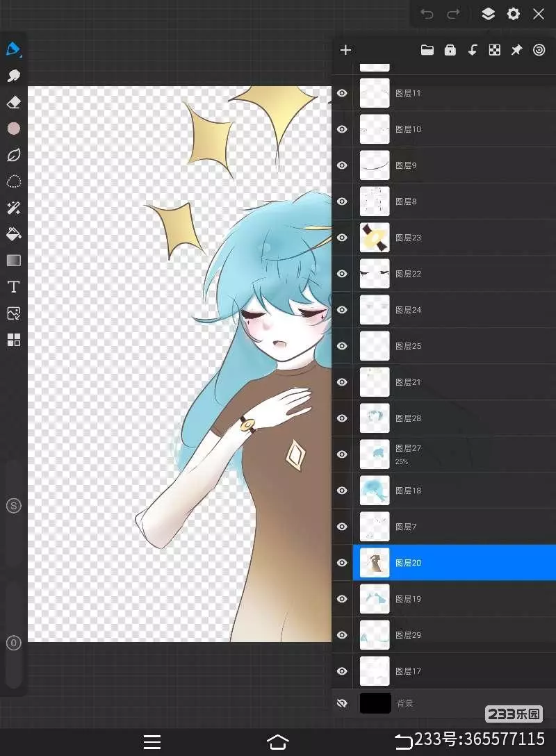
Task: Hide layer 图层25
Action: tap(342, 346)
